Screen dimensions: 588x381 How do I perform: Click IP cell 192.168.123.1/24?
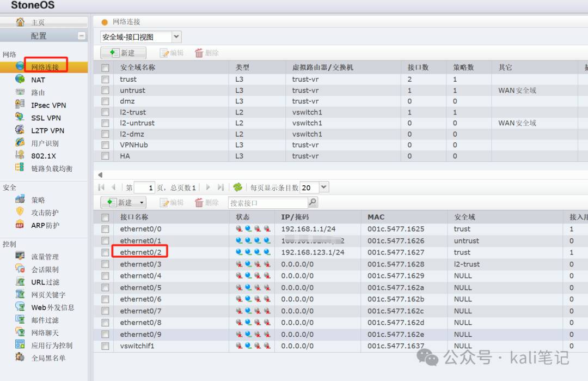pyautogui.click(x=313, y=252)
